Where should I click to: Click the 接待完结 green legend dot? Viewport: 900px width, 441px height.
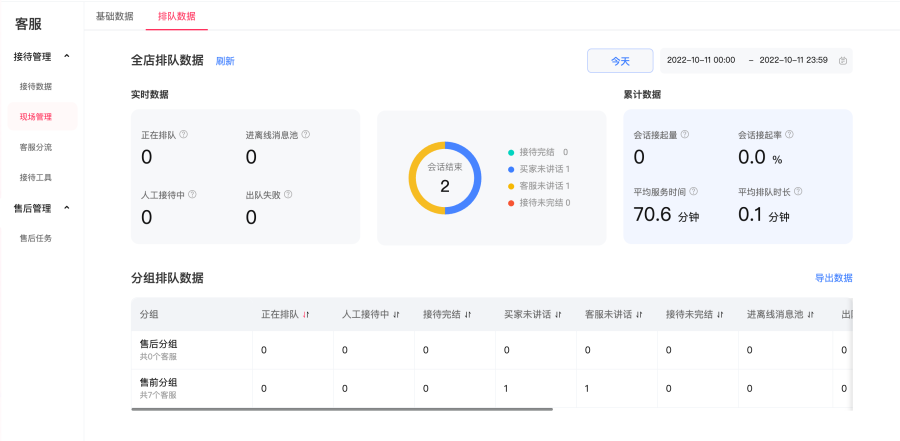point(511,152)
